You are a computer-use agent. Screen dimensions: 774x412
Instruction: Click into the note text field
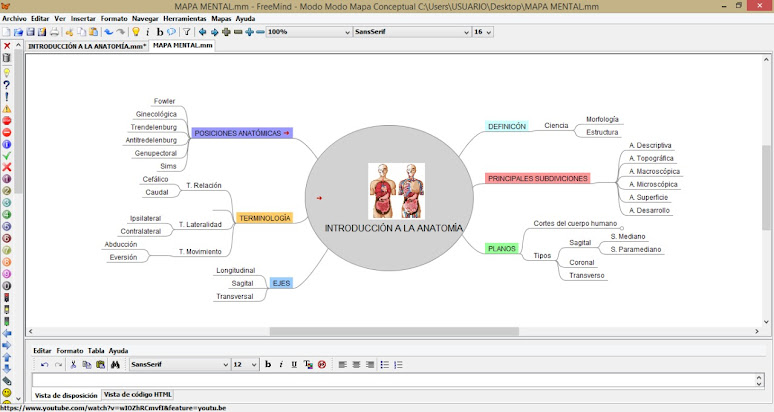click(393, 380)
